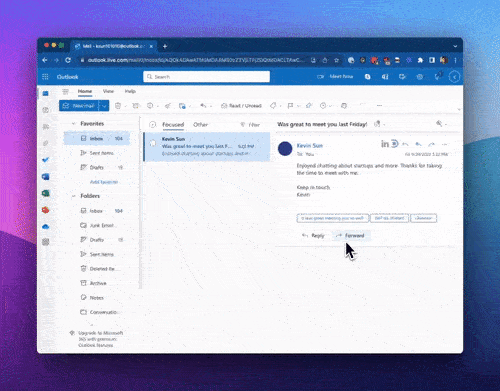
Task: Click the Pin message icon in toolbar
Action: 309,106
